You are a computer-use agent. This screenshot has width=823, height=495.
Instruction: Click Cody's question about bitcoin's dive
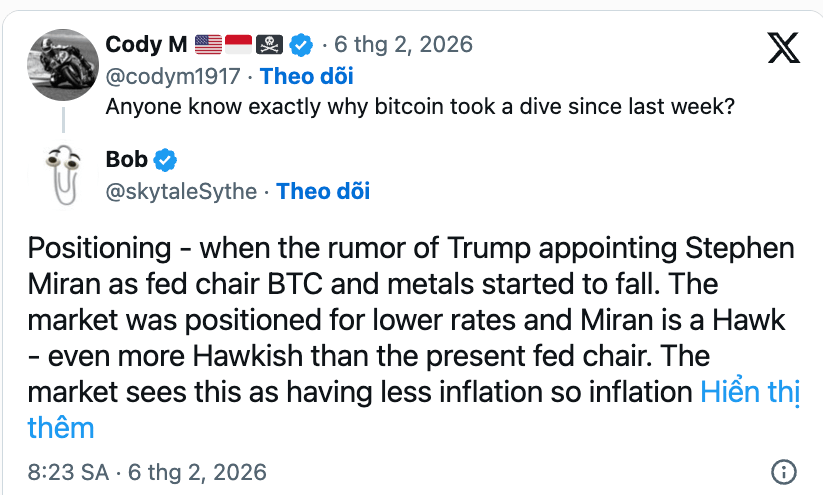coord(420,106)
